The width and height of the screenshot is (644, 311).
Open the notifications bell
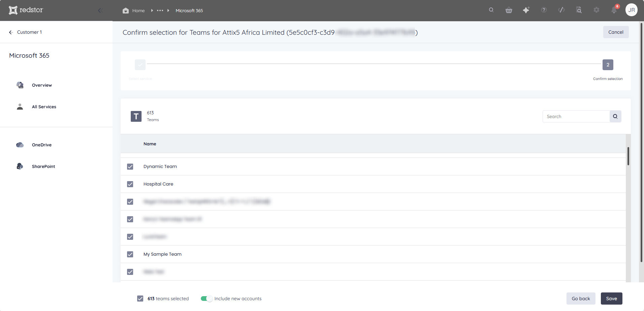click(614, 10)
